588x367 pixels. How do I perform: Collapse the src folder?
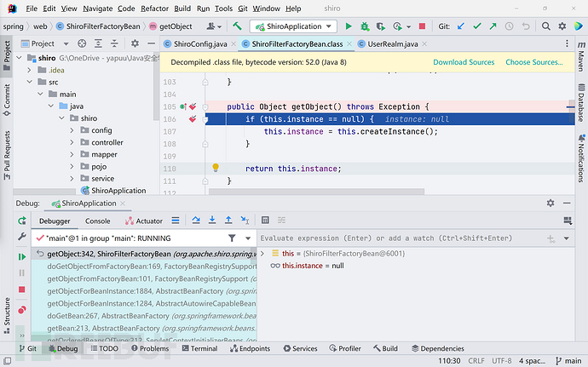(29, 82)
